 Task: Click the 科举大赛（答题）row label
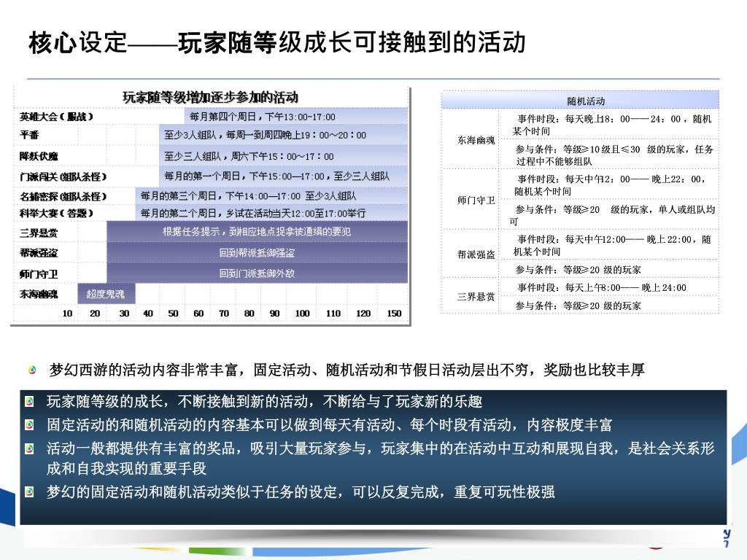(56, 214)
